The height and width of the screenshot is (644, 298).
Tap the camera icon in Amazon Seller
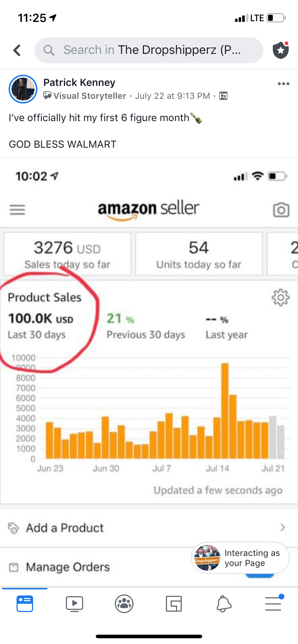tap(281, 210)
